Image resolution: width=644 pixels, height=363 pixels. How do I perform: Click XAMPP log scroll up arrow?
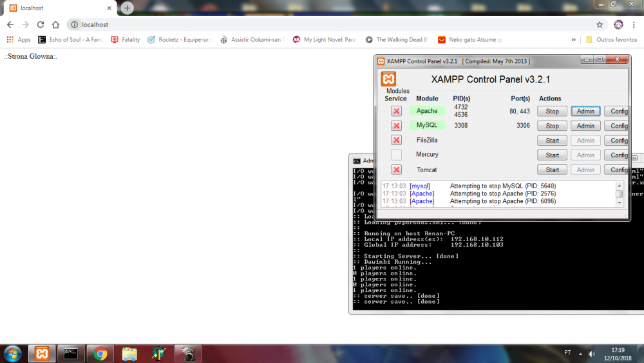pyautogui.click(x=620, y=186)
